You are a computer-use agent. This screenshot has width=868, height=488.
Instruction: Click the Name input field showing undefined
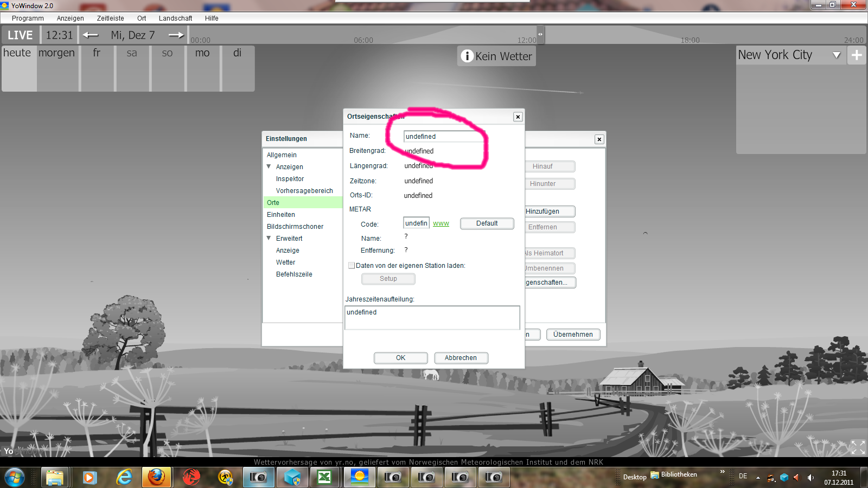(x=444, y=137)
